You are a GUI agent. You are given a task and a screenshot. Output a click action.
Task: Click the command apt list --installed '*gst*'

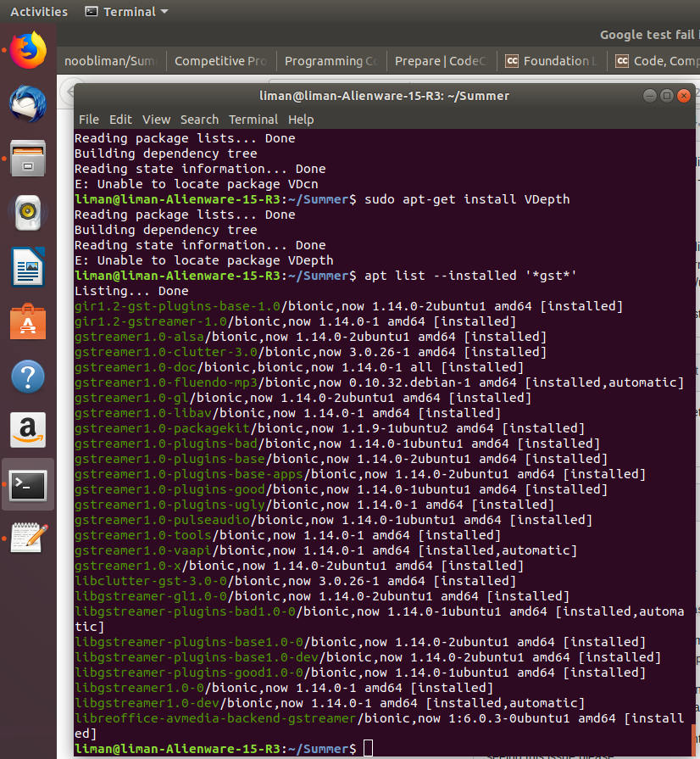coord(470,276)
